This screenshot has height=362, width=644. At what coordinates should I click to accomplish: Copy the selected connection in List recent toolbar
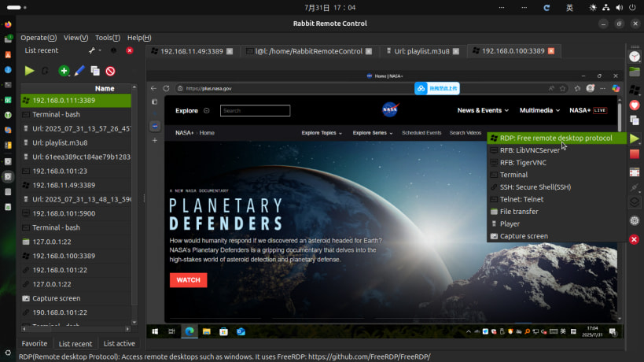(95, 71)
